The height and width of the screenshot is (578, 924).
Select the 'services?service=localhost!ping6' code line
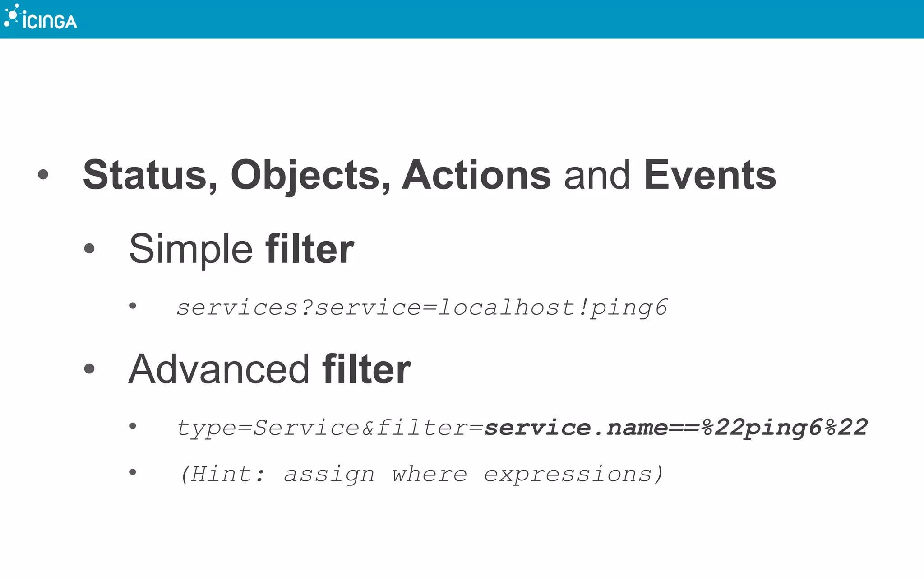click(422, 308)
